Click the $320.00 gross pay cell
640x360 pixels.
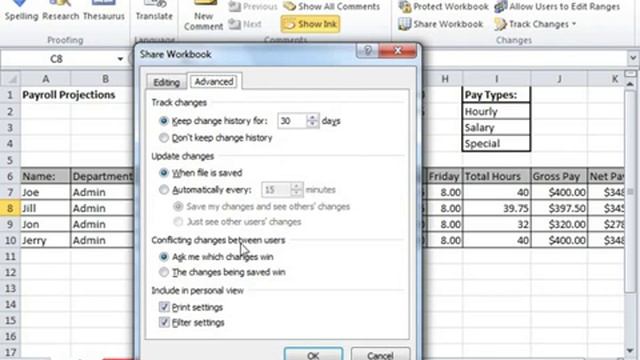click(x=559, y=224)
